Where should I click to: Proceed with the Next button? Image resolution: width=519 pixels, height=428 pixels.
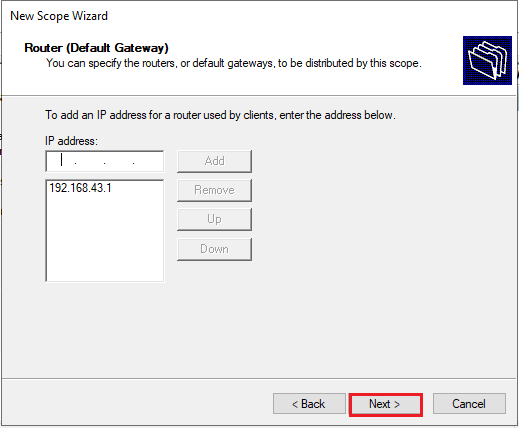coord(386,404)
